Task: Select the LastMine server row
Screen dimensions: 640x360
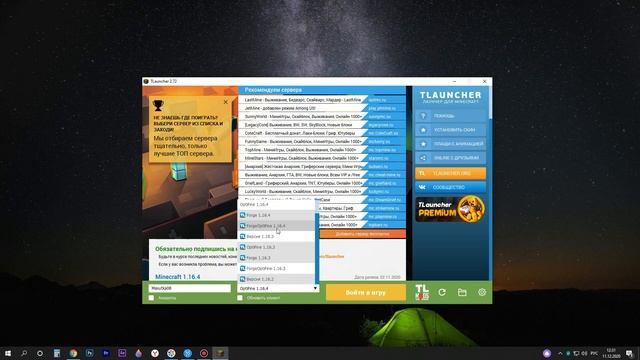Action: [x=303, y=100]
